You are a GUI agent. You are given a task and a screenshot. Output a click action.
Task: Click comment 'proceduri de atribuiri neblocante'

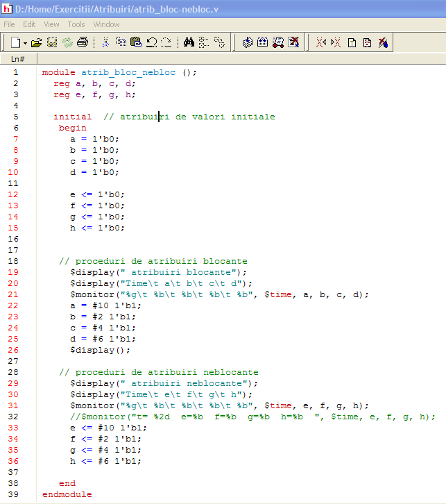click(166, 372)
